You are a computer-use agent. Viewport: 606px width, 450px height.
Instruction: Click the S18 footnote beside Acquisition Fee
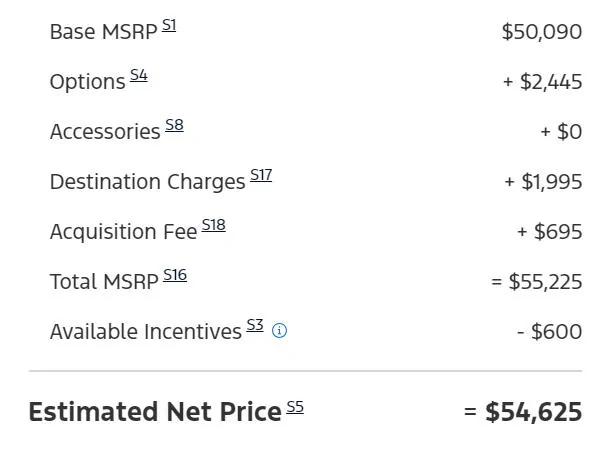click(x=214, y=226)
